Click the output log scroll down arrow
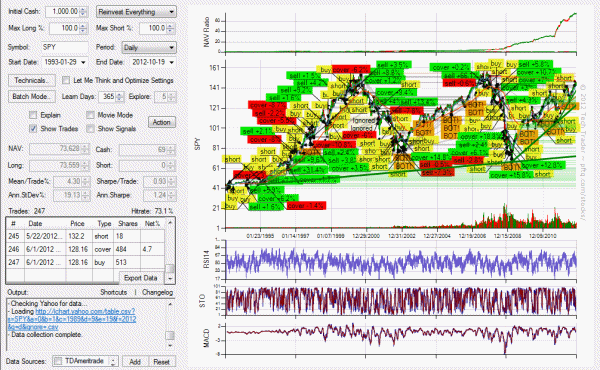This screenshot has width=600, height=370. point(170,346)
